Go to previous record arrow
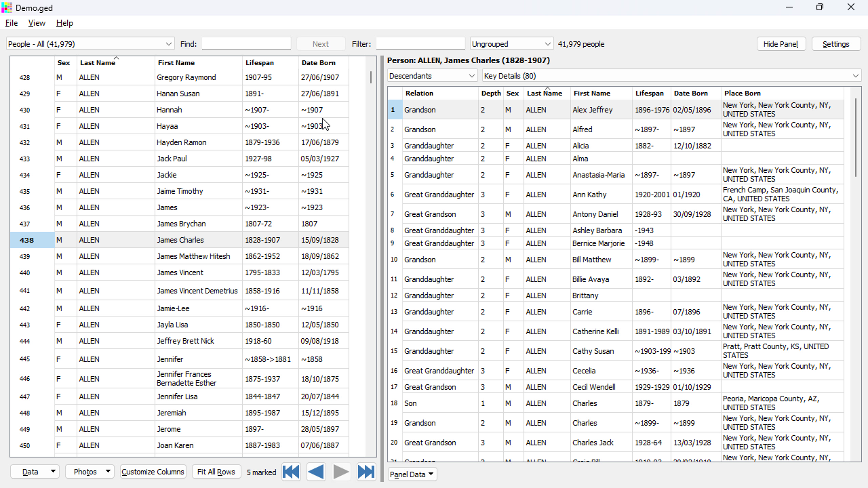Screen dimensions: 868x488 tap(316, 472)
